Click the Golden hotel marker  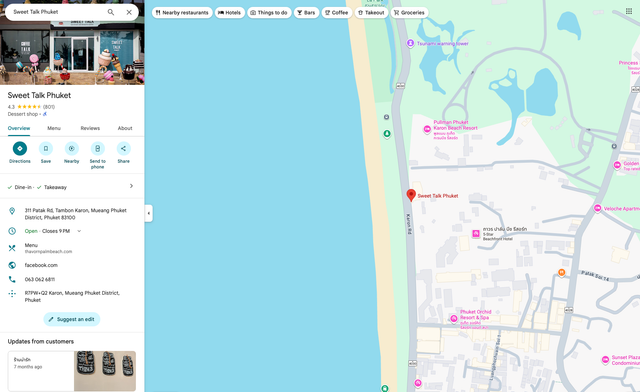pos(618,165)
